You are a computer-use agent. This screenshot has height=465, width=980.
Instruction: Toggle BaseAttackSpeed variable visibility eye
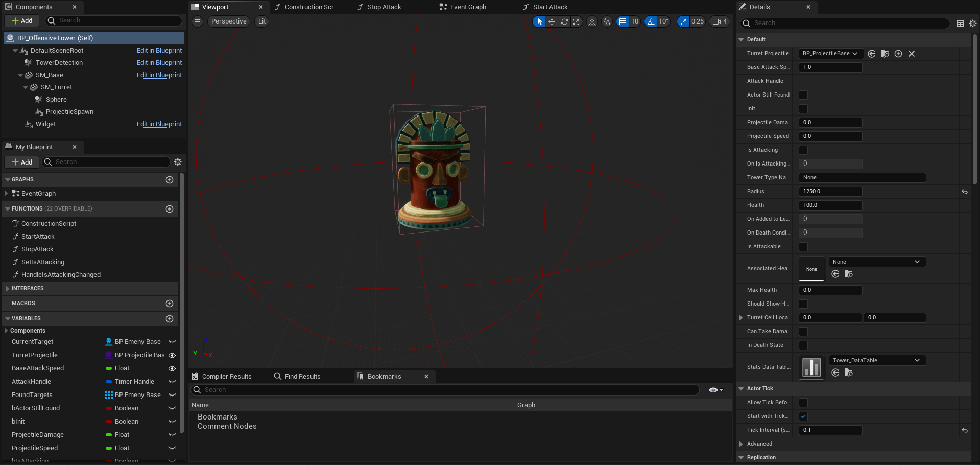[x=172, y=368]
